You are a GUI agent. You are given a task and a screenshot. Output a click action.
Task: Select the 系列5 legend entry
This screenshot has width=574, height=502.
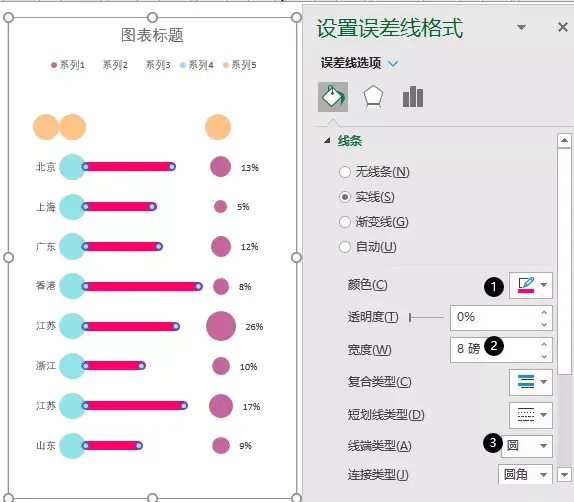coord(240,65)
